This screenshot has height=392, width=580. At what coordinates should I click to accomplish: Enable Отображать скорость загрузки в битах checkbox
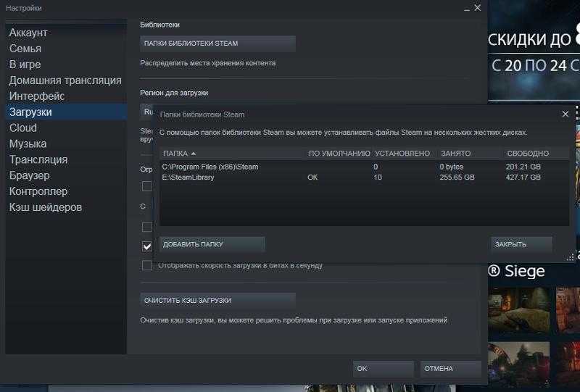point(147,265)
